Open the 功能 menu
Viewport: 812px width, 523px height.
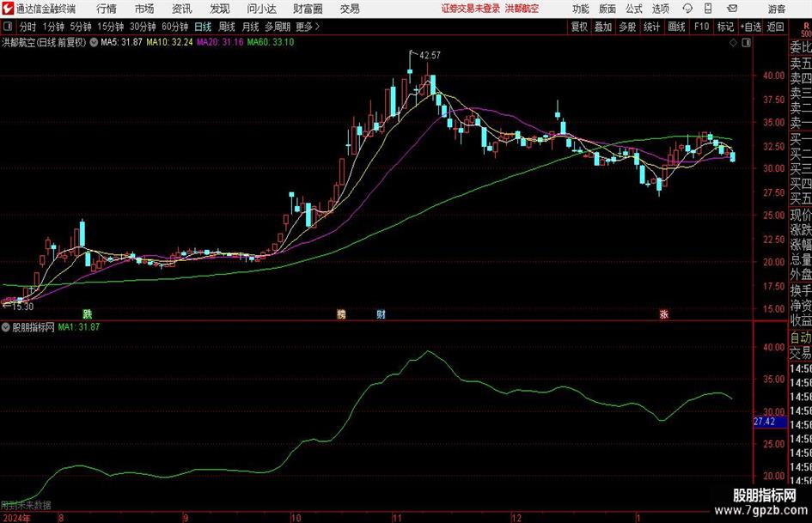[x=581, y=9]
